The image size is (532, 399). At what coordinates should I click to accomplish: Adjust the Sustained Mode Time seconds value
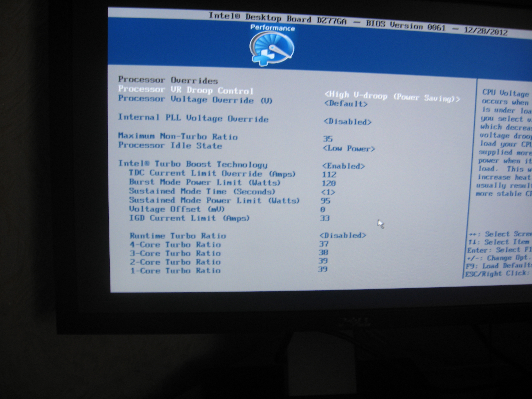[328, 192]
